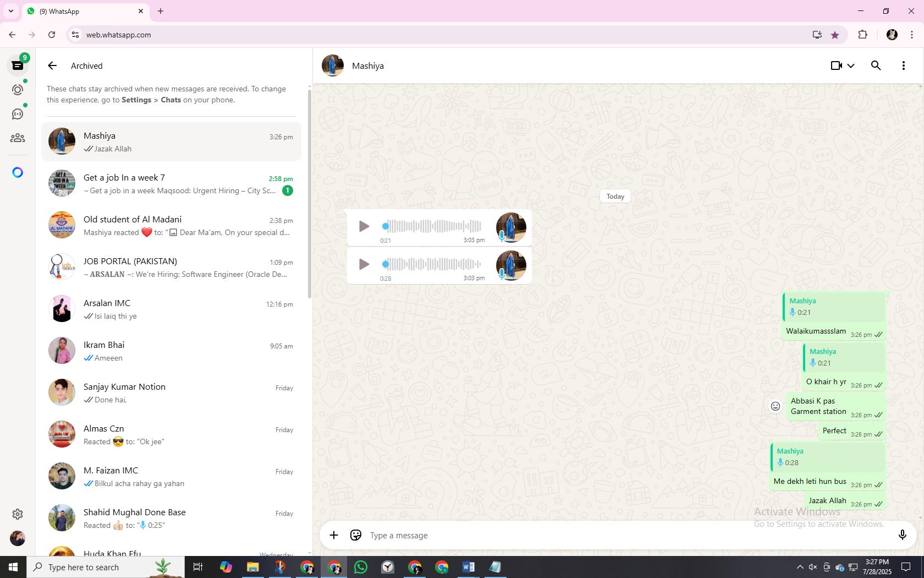Open the tab search dropdown arrow
This screenshot has height=578, width=924.
10,11
